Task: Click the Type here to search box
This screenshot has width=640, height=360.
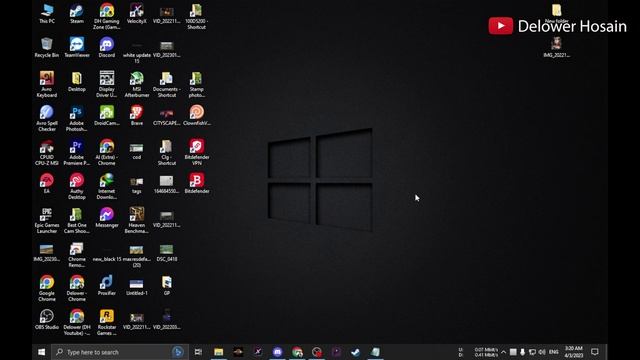Action: click(x=119, y=352)
